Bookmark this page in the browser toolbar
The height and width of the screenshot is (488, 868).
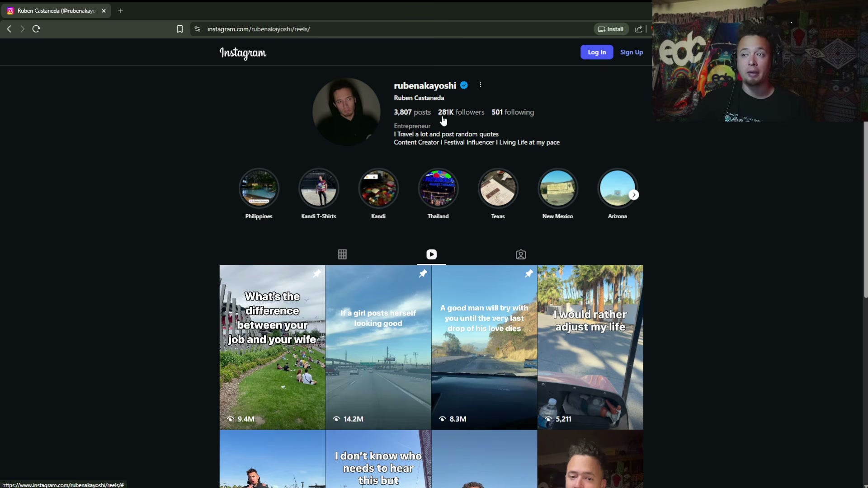179,29
